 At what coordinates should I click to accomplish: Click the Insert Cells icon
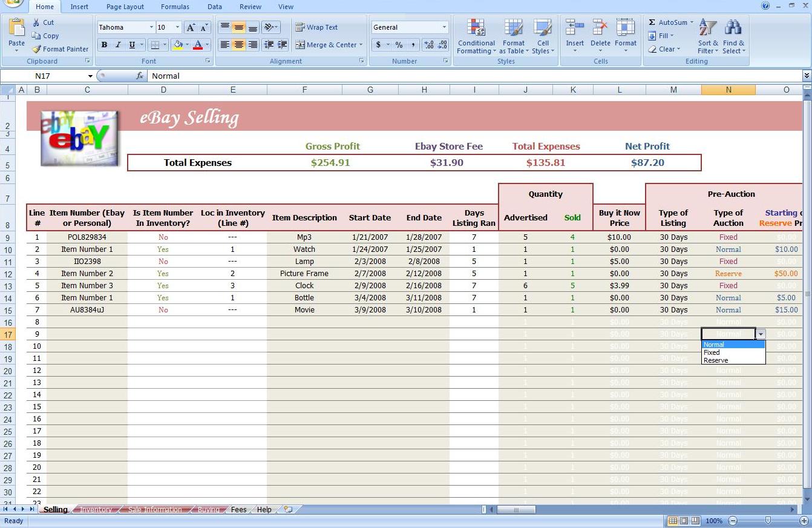[575, 27]
